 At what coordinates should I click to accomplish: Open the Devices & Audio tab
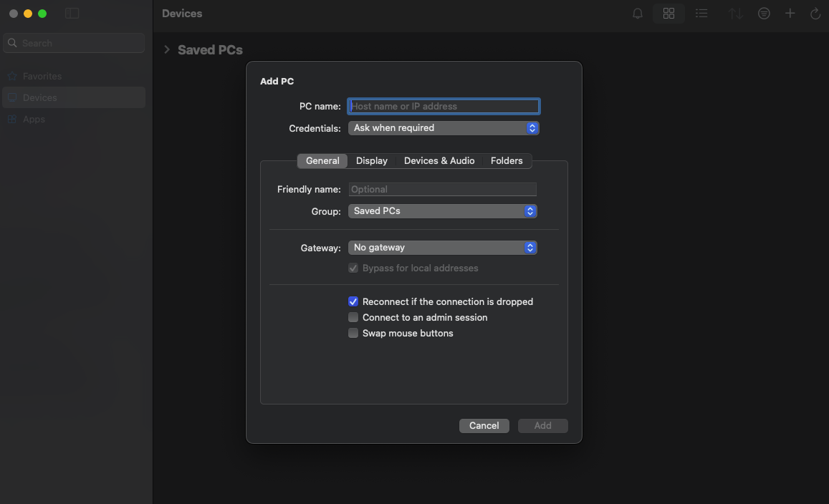(439, 160)
